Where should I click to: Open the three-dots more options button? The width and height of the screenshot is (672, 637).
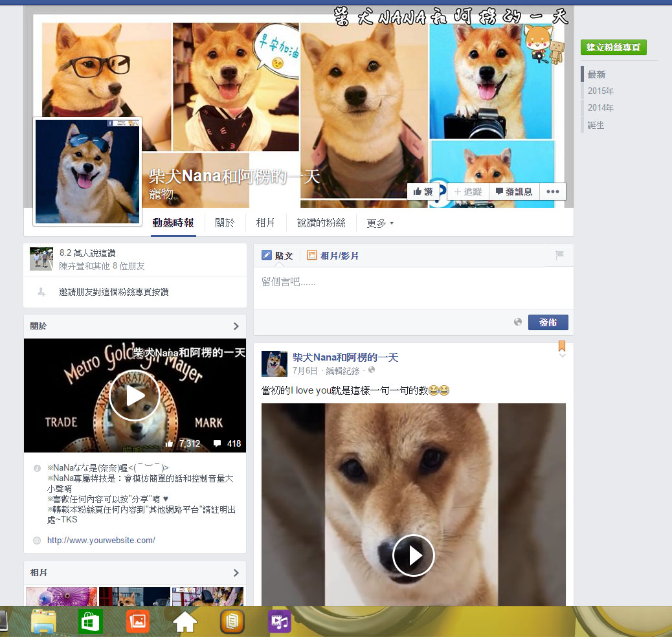(x=552, y=192)
